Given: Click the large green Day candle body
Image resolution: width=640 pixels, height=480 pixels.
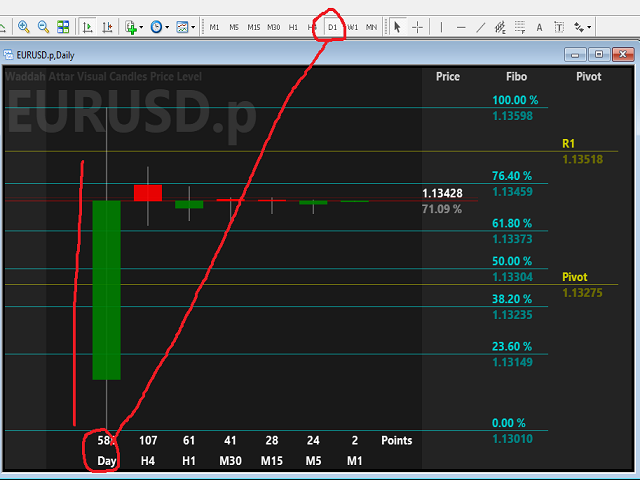Looking at the screenshot, I should pos(107,290).
